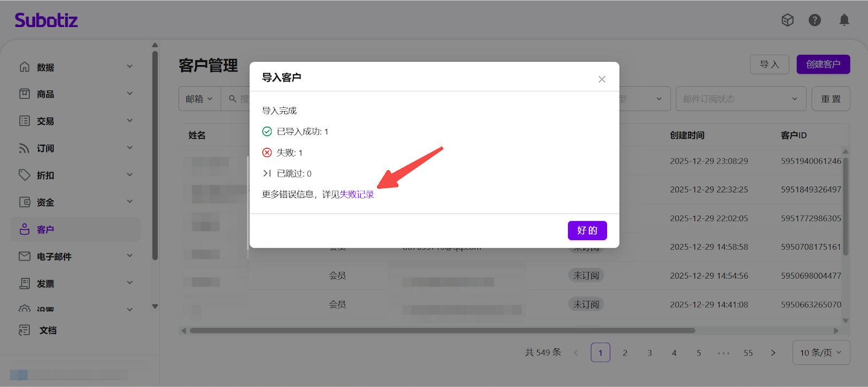Open the 发票 sidebar menu item
The width and height of the screenshot is (868, 387).
pyautogui.click(x=46, y=283)
